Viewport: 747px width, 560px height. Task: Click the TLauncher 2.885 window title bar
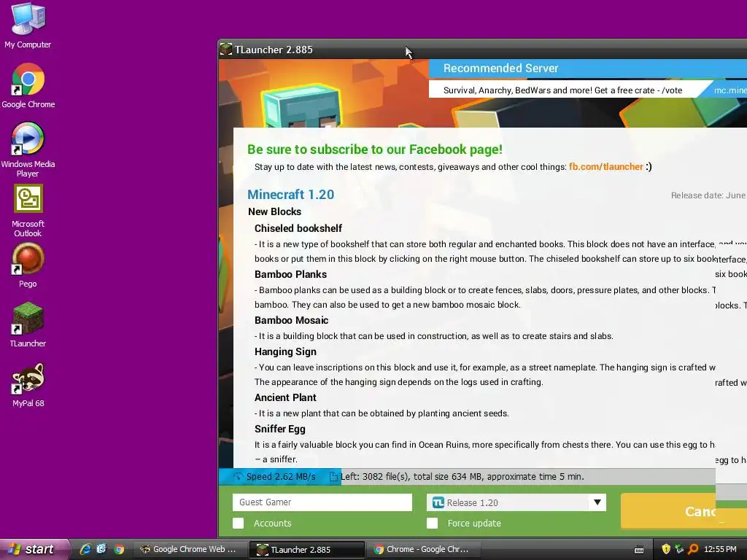(482, 49)
